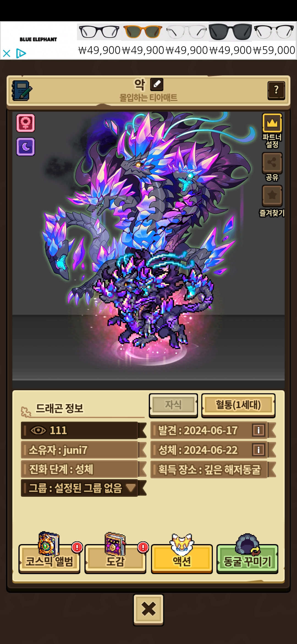Toggle favorite with the star icon
This screenshot has height=644, width=297.
272,195
